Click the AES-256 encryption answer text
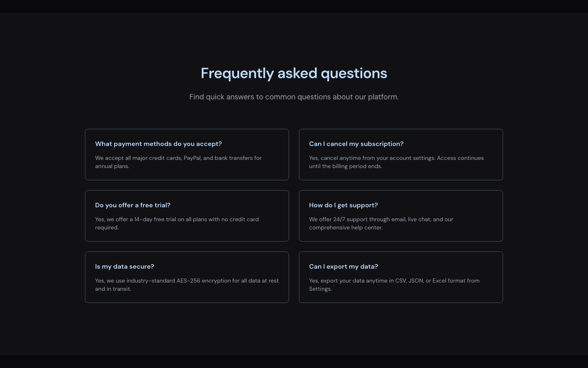This screenshot has height=368, width=588. point(187,285)
